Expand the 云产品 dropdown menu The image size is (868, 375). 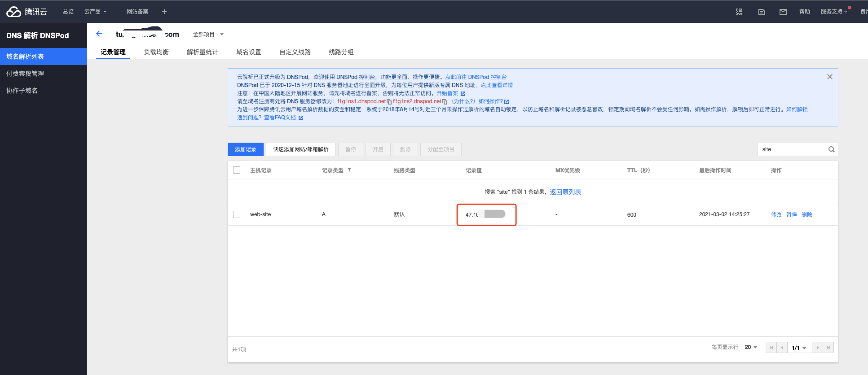(95, 12)
